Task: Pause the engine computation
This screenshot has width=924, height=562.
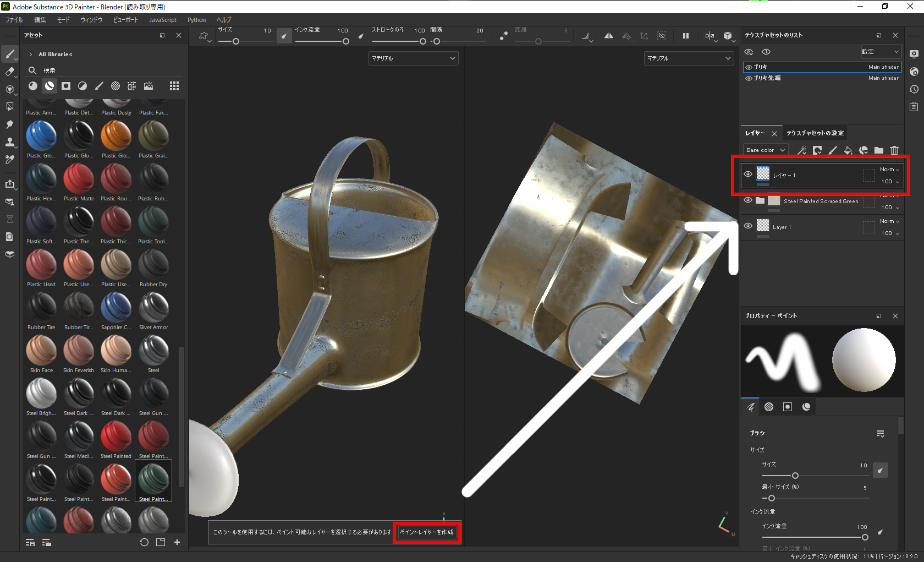Action: coord(686,36)
